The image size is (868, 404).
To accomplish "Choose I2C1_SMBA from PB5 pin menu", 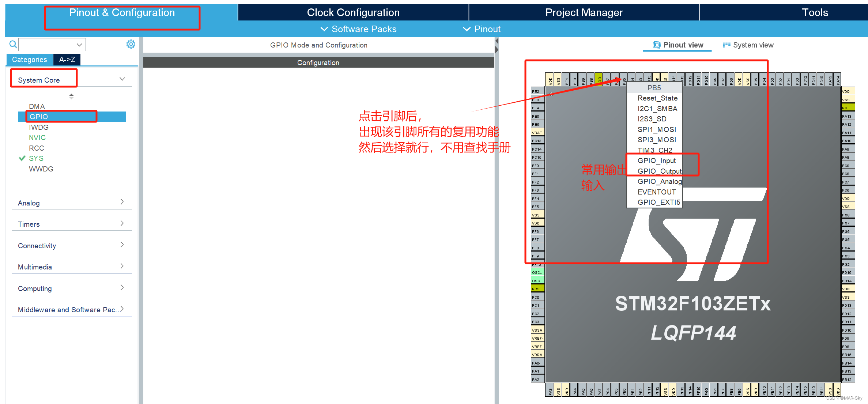I will tap(657, 109).
